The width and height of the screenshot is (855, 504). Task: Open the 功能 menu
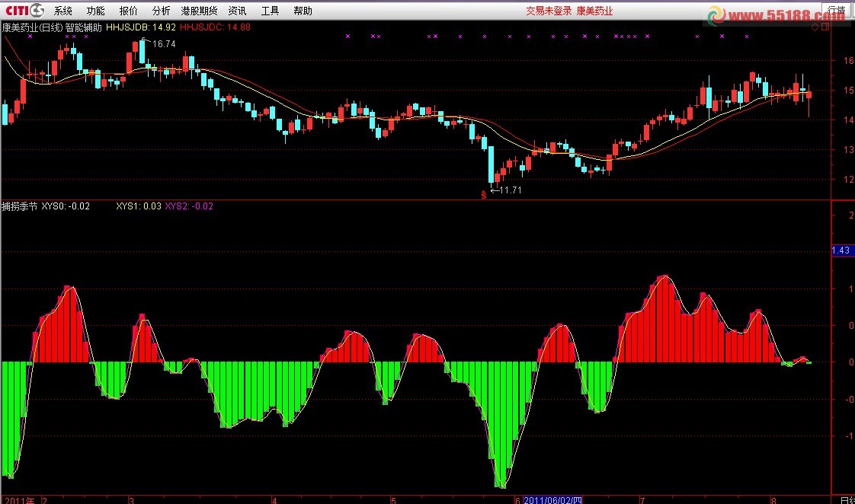click(96, 11)
